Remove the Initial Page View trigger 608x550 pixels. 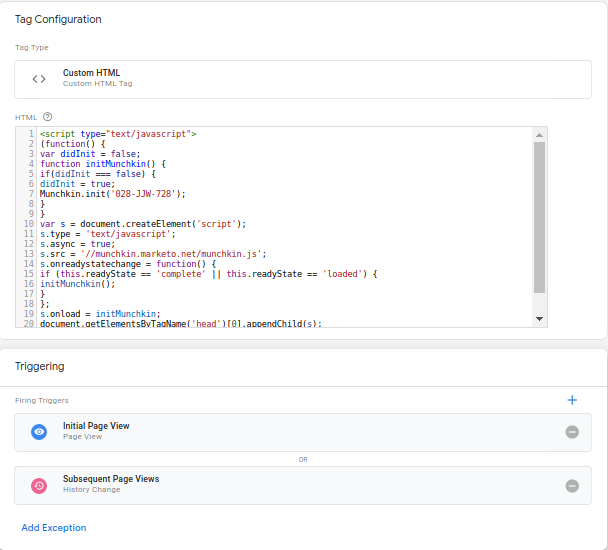pyautogui.click(x=572, y=432)
